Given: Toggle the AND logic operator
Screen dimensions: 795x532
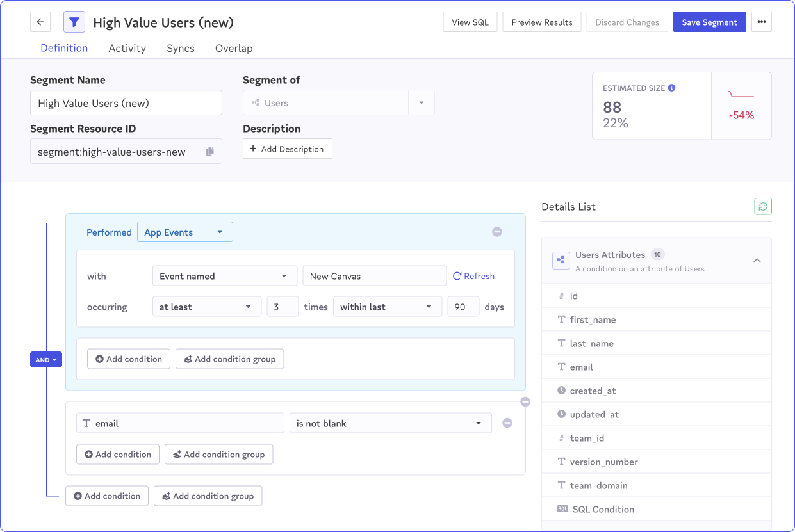Looking at the screenshot, I should 46,360.
